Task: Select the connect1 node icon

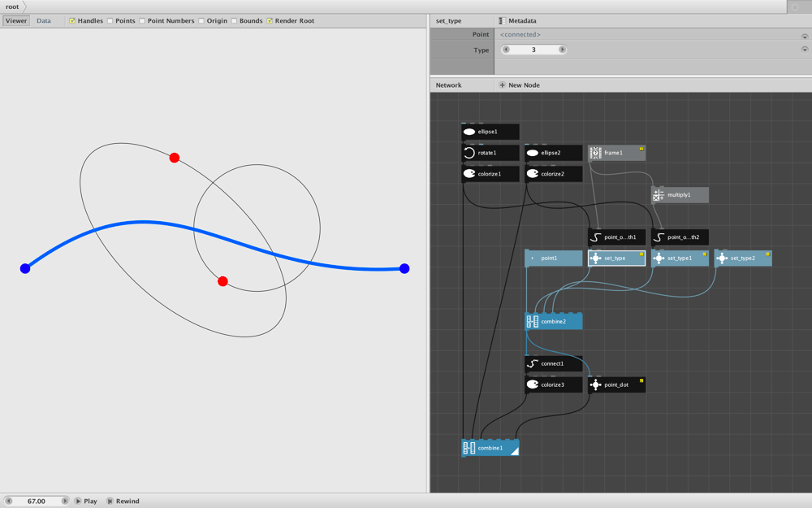Action: (533, 363)
